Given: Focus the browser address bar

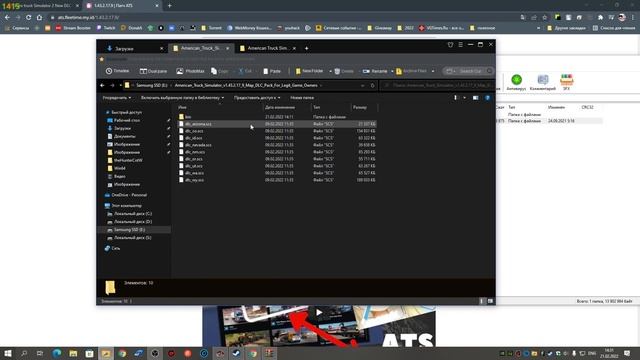Looking at the screenshot, I should tap(282, 18).
